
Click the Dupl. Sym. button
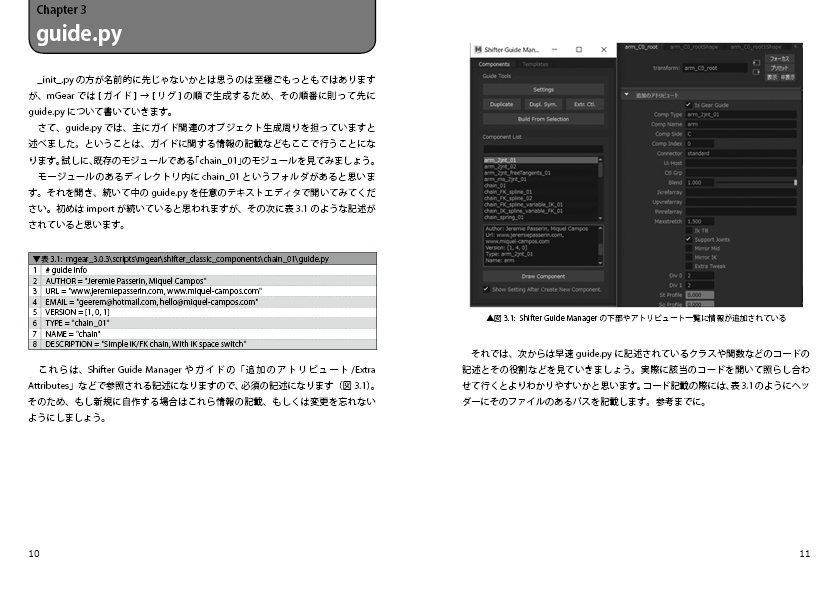tap(543, 104)
